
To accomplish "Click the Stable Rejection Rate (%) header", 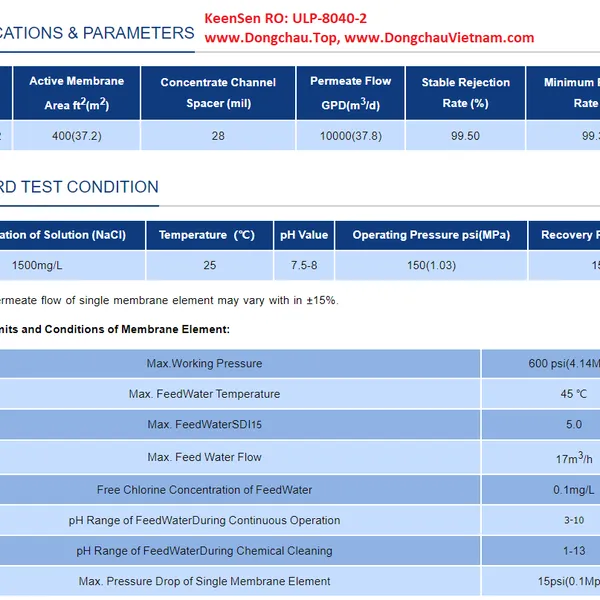I will point(465,92).
